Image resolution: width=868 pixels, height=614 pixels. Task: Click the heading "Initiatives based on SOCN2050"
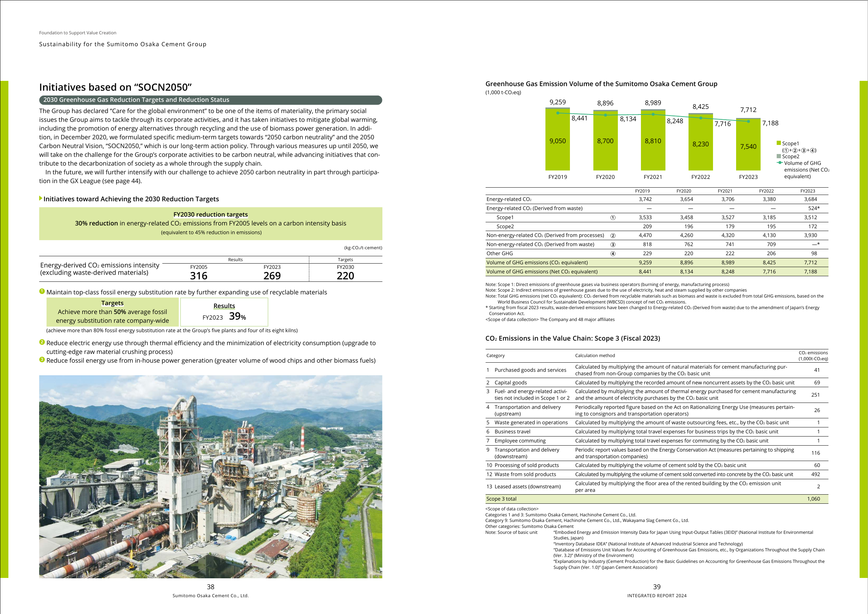[115, 87]
